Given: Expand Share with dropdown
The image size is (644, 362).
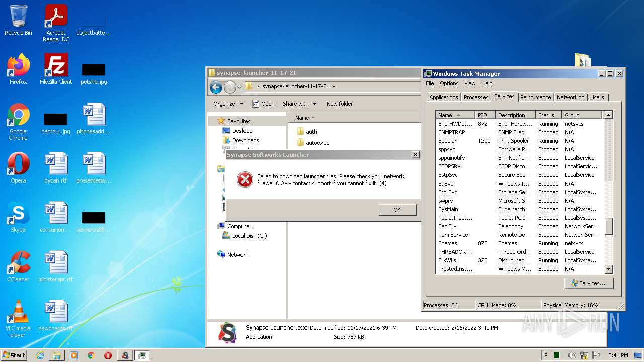Looking at the screenshot, I should tap(299, 104).
